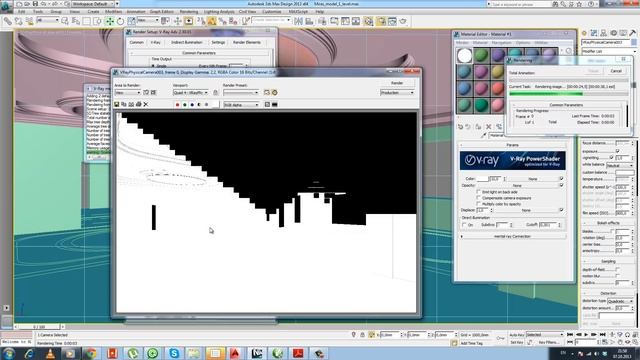The height and width of the screenshot is (360, 640).
Task: Open Modifier List dropdown in command panel
Action: point(609,51)
